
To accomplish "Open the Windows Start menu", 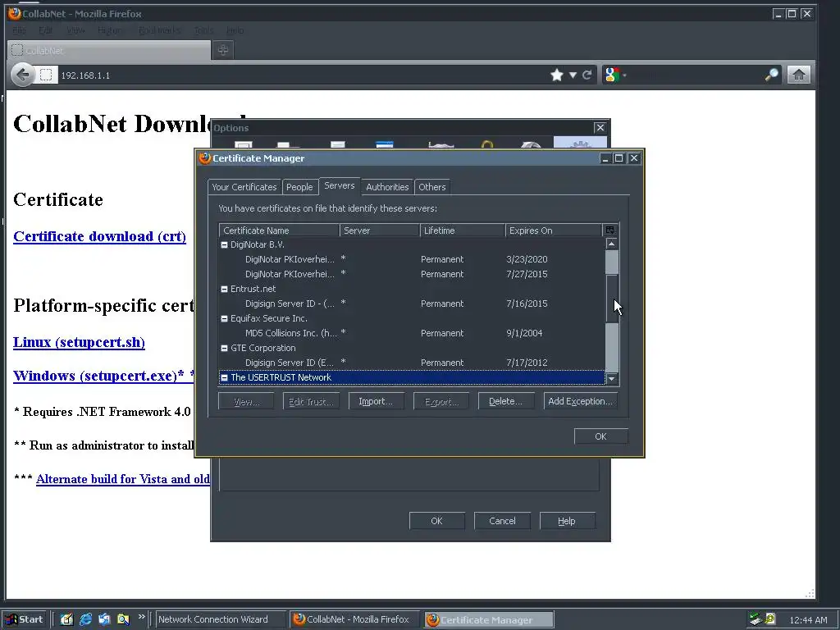I will [x=24, y=619].
